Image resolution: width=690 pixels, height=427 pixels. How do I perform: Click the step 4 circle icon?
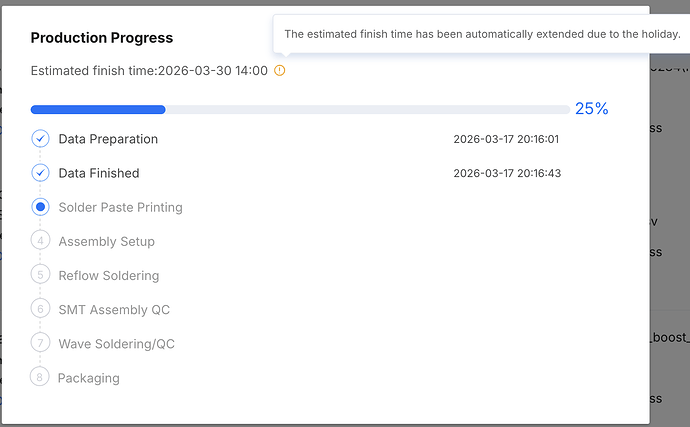pos(40,241)
